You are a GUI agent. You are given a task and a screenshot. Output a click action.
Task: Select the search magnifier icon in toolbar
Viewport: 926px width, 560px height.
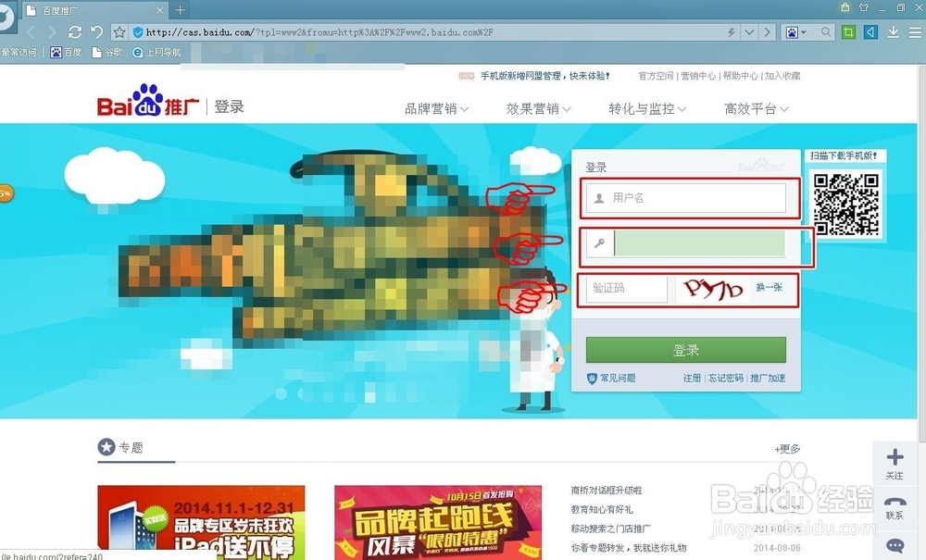pos(825,31)
